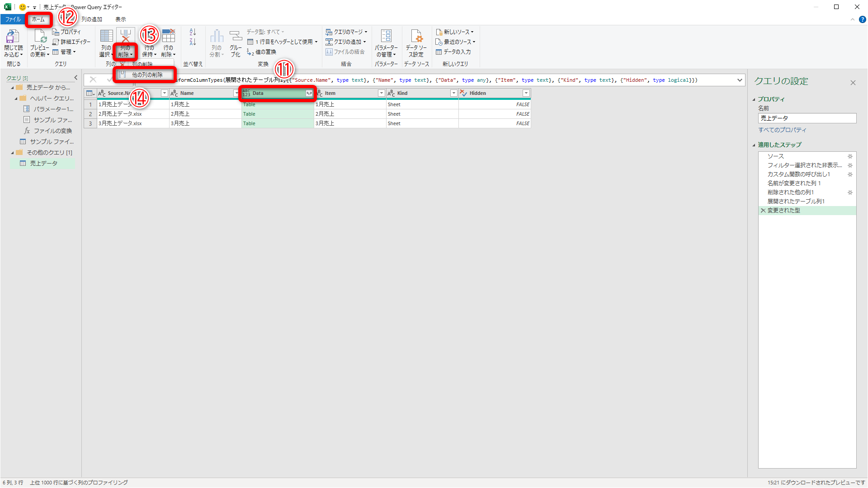868x488 pixels.
Task: Expand the formula bar with its chevron
Action: [x=740, y=80]
